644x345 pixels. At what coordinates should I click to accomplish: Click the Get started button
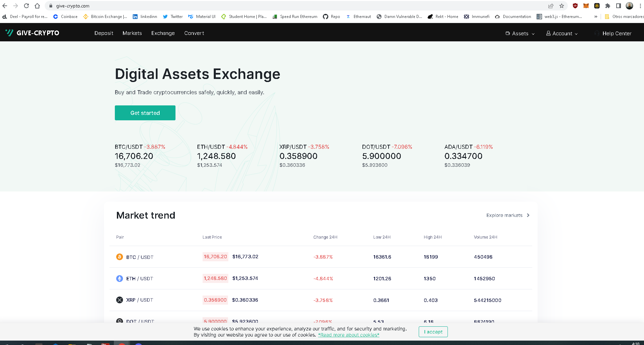(145, 113)
